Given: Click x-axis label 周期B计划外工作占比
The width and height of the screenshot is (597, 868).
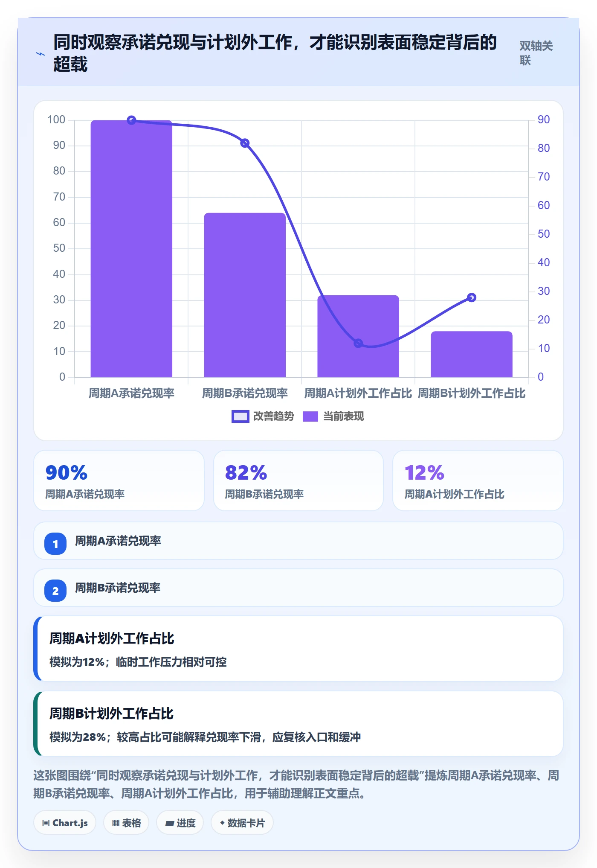Looking at the screenshot, I should (x=472, y=393).
